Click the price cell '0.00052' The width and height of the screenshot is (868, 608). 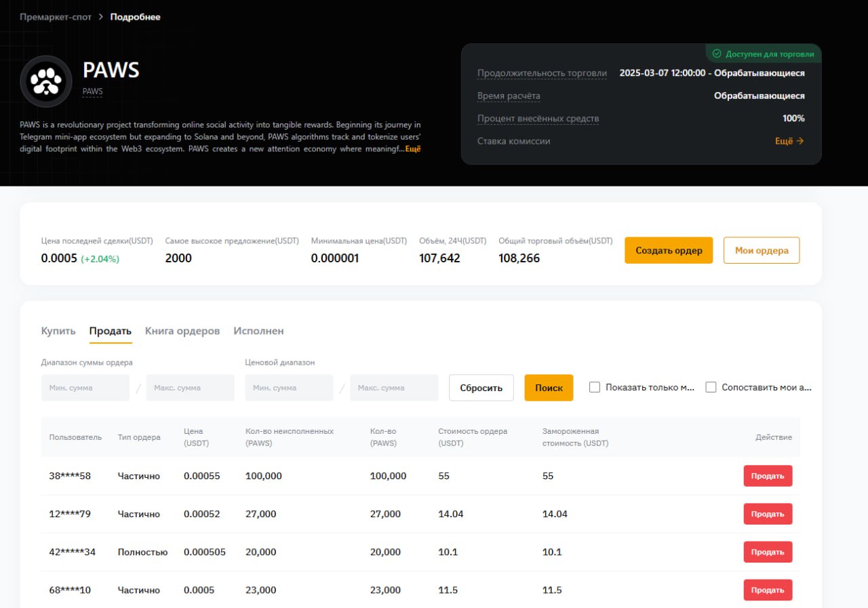[x=202, y=514]
